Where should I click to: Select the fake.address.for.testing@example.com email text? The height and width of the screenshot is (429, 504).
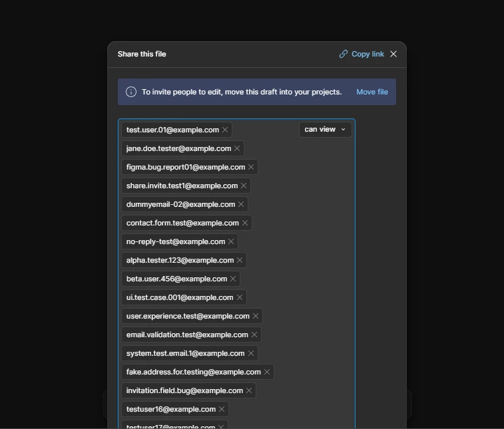pos(194,372)
